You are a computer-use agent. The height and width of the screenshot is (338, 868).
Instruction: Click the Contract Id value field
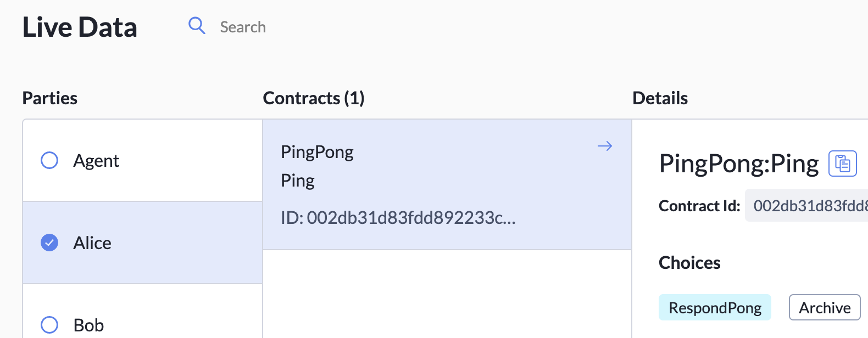pyautogui.click(x=808, y=206)
